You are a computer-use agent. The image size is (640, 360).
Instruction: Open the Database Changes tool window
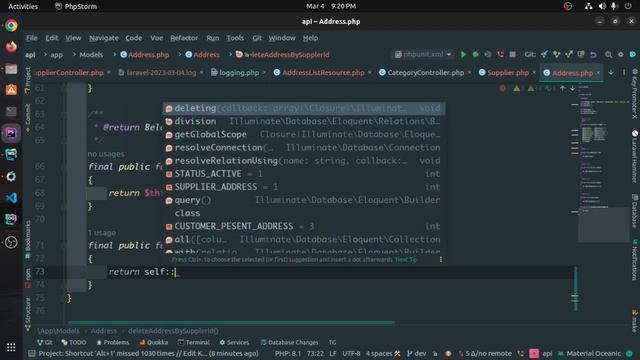289,342
